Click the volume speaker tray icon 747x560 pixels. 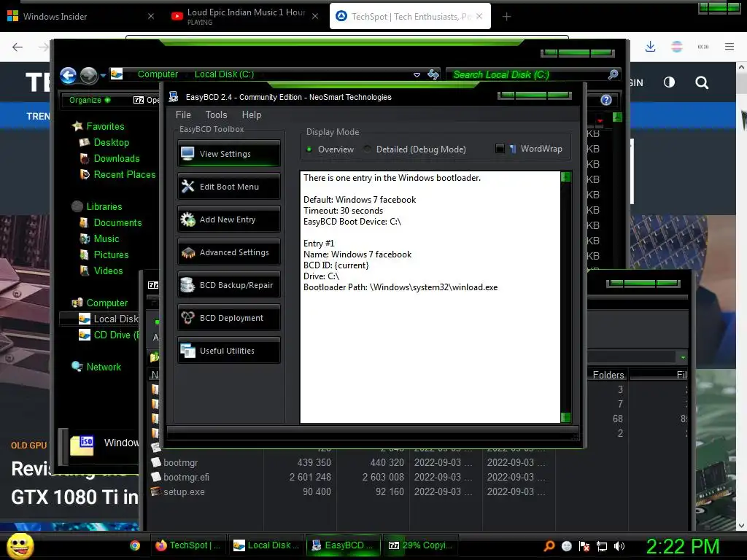click(619, 546)
